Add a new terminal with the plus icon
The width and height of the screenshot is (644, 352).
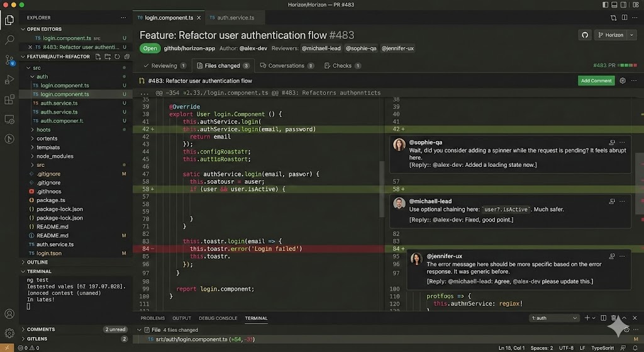[587, 318]
